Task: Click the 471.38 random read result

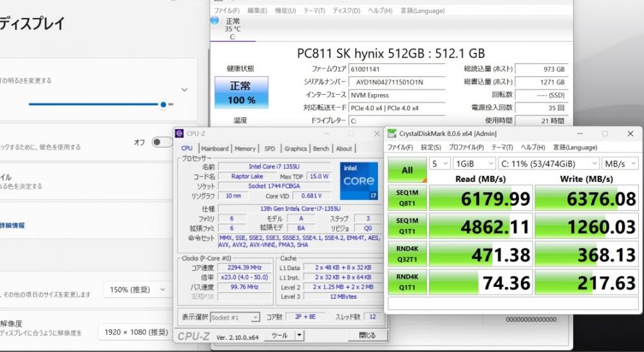Action: coord(481,254)
